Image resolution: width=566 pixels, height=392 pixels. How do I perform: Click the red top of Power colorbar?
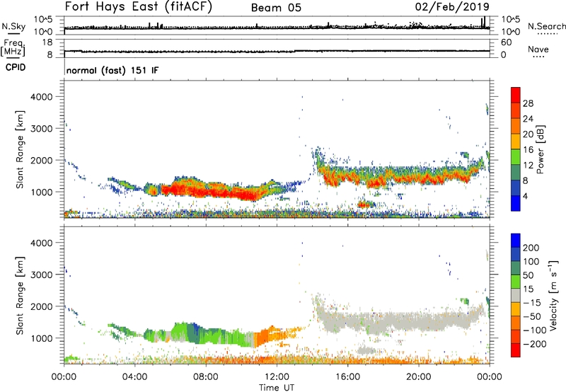(x=516, y=95)
